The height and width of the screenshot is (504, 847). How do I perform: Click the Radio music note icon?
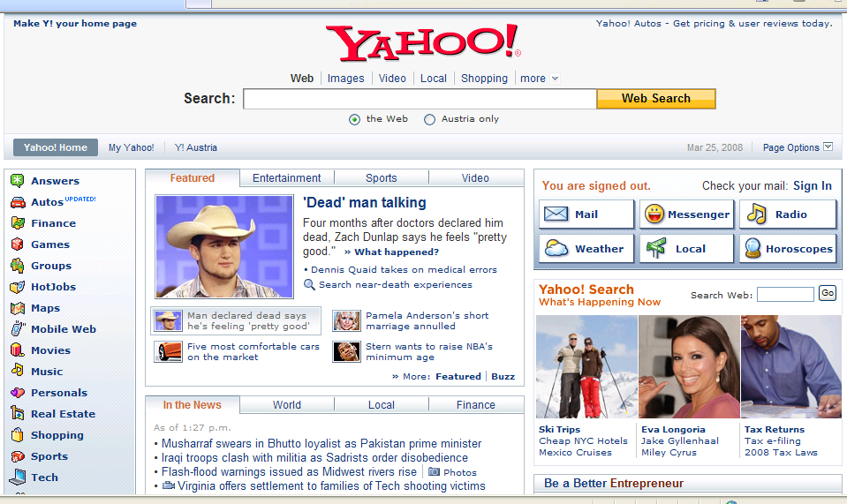[x=756, y=214]
